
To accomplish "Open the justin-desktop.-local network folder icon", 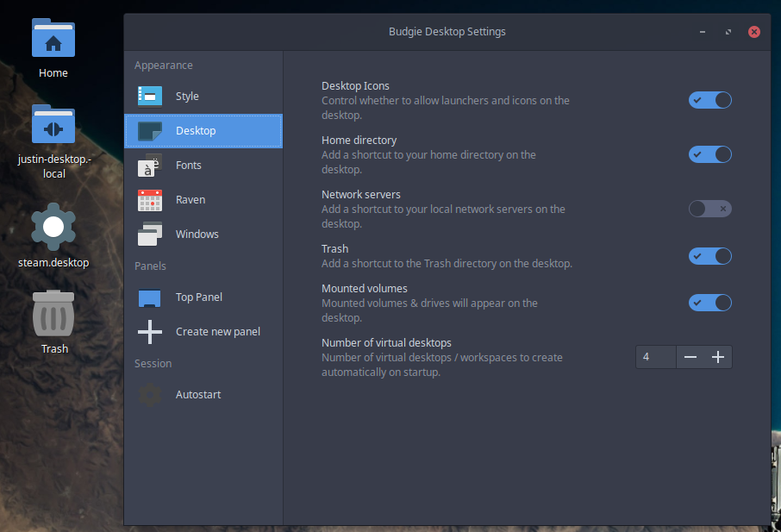I will pos(53,124).
